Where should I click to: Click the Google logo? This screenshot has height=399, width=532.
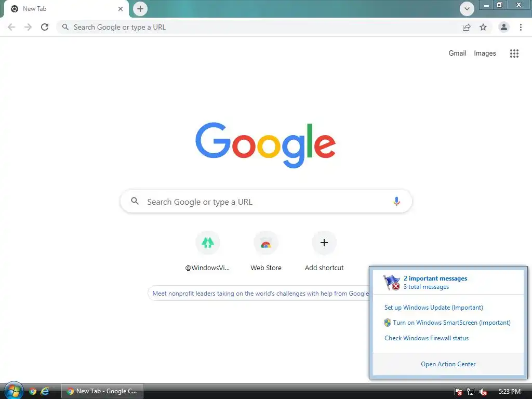click(x=265, y=145)
